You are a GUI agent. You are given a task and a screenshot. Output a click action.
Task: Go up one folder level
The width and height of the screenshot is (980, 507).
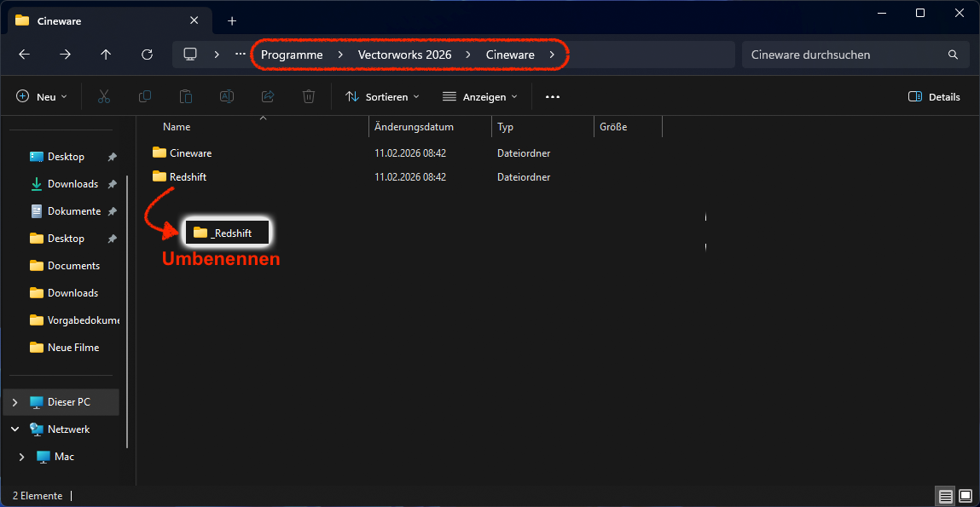point(106,55)
